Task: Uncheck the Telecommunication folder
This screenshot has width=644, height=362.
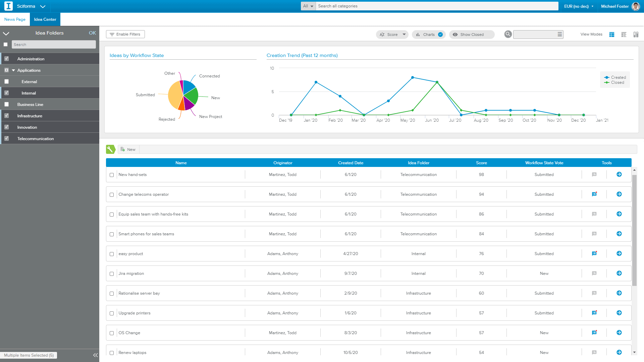Action: [x=6, y=138]
